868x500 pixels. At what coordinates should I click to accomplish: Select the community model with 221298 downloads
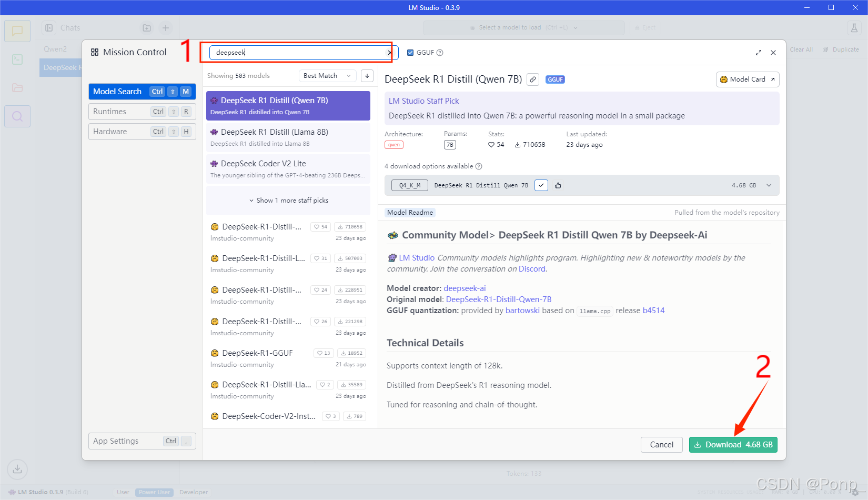[288, 327]
